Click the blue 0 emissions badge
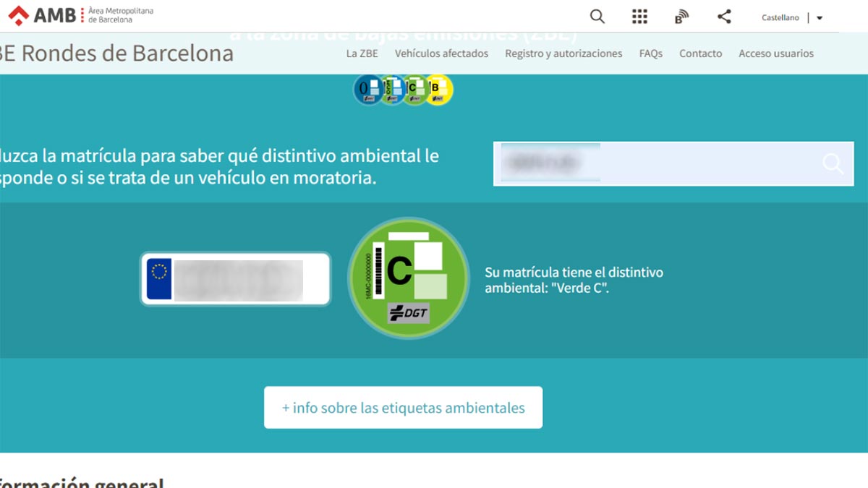868x488 pixels. [x=367, y=90]
